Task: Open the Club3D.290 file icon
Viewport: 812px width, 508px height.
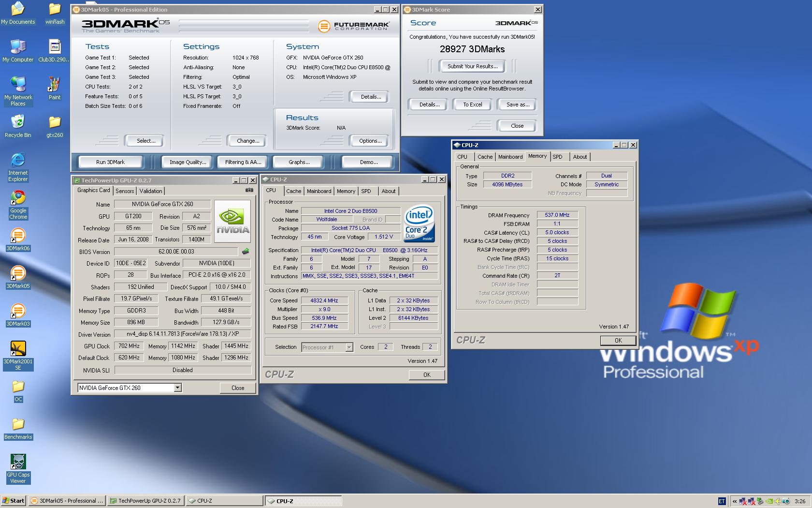Action: 55,51
